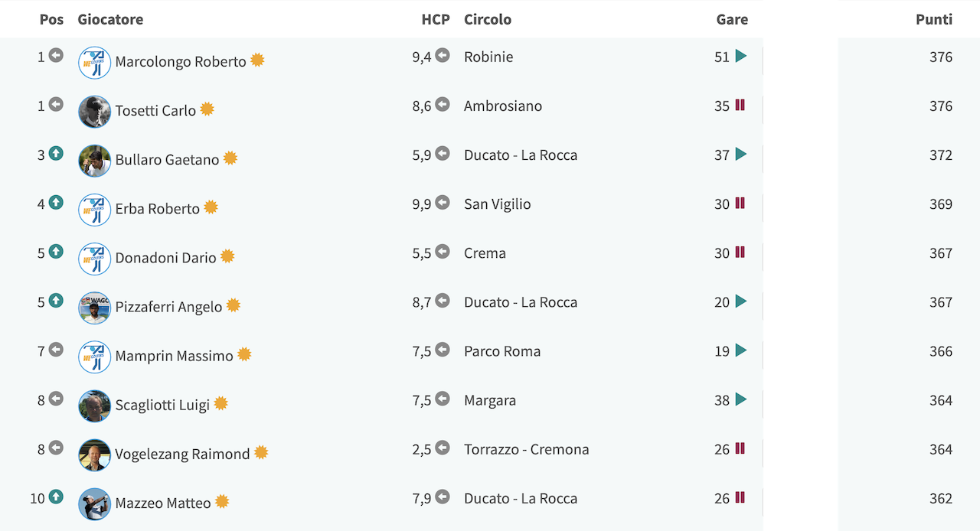Click Vogelezang Raimond's avatar thumbnail
Screen dimensions: 980x531
[x=95, y=455]
